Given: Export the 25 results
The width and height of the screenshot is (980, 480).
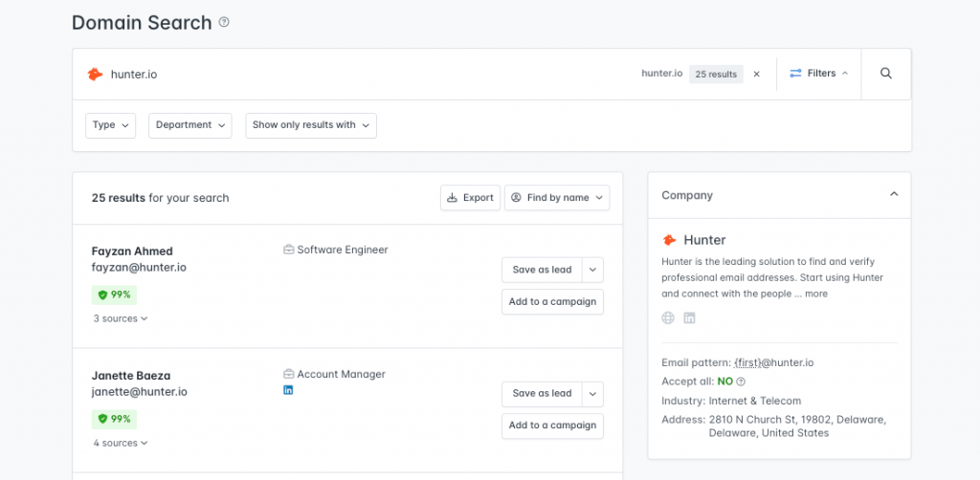Looking at the screenshot, I should [x=470, y=198].
